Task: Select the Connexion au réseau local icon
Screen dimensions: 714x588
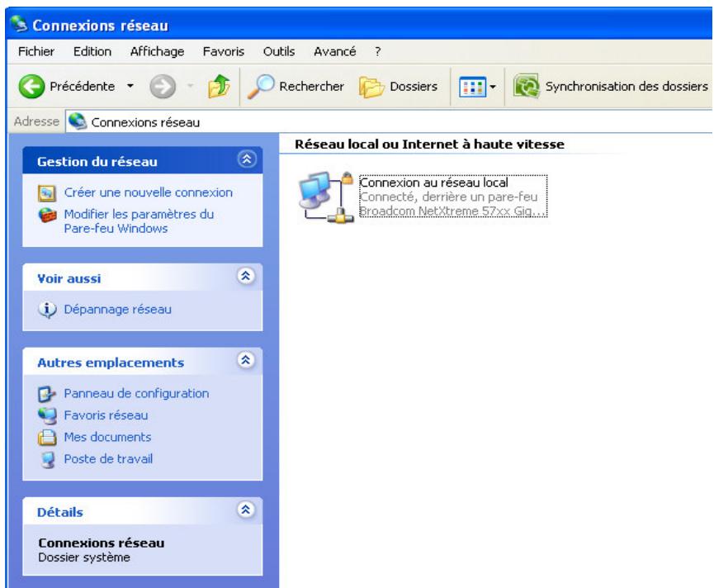Action: click(x=326, y=197)
